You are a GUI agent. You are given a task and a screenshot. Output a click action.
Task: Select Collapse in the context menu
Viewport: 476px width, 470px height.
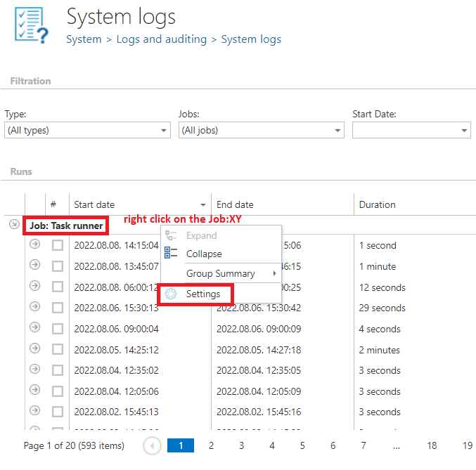pos(204,254)
